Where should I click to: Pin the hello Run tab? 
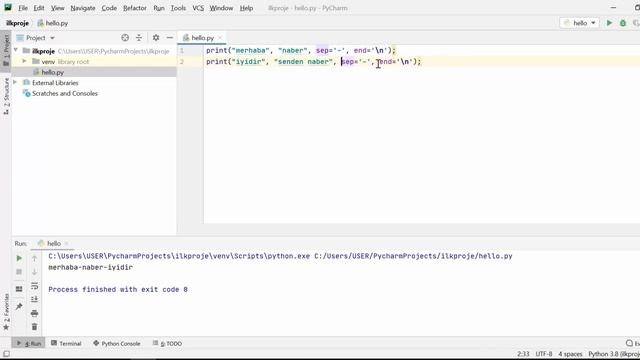pos(19,306)
